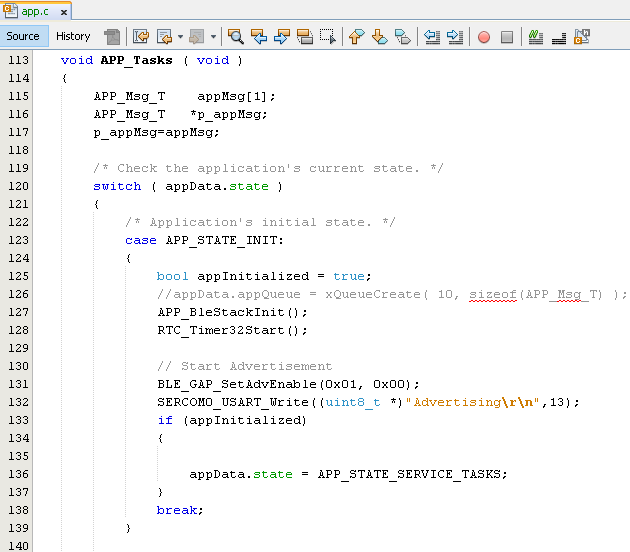Go to Find Previous Occurrence
The width and height of the screenshot is (630, 552).
pos(259,37)
